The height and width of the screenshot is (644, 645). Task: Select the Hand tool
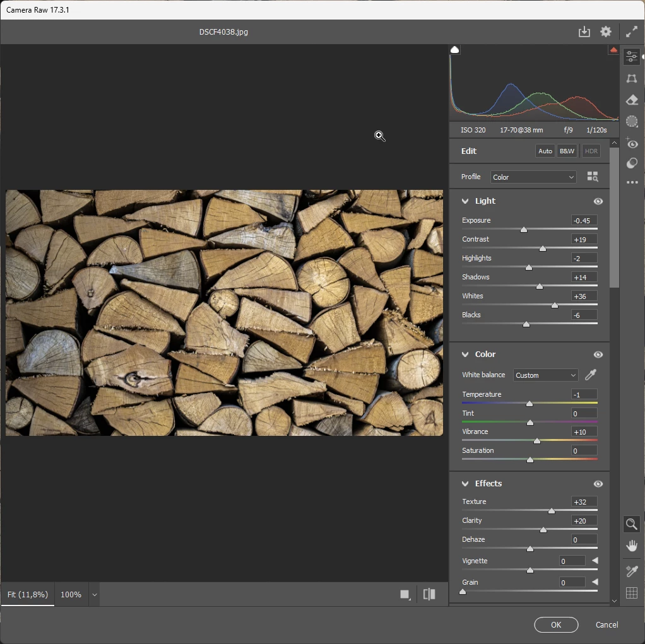(631, 546)
